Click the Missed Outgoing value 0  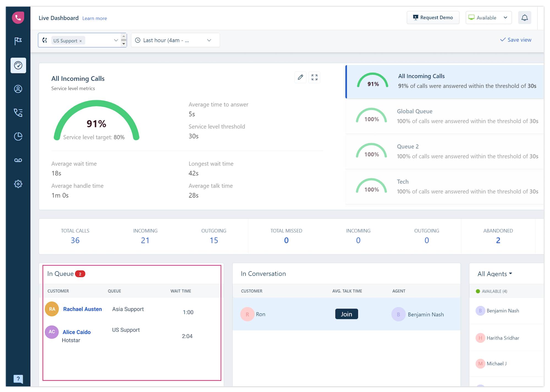427,240
